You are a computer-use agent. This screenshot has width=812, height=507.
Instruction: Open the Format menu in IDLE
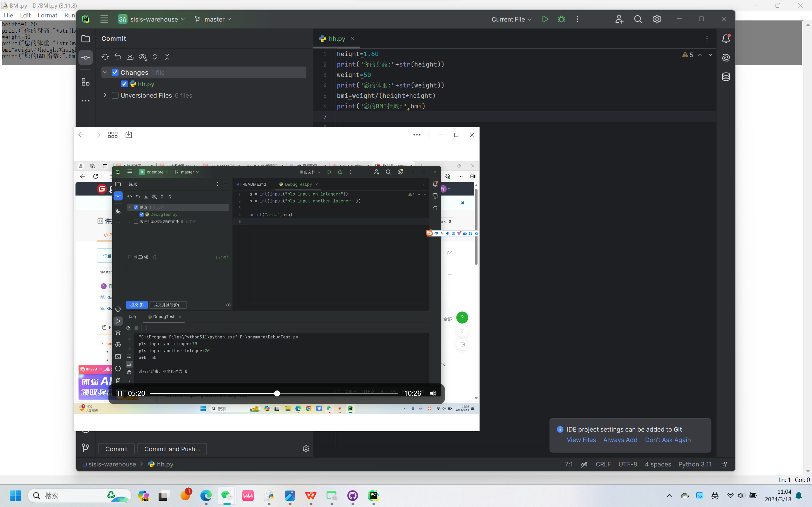(47, 15)
